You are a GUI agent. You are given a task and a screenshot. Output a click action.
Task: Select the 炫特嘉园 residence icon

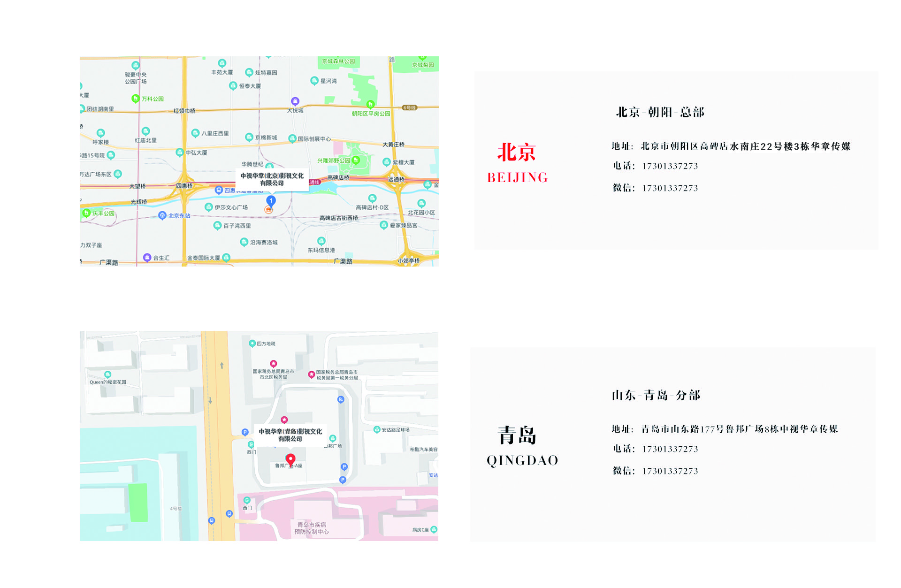pyautogui.click(x=249, y=72)
